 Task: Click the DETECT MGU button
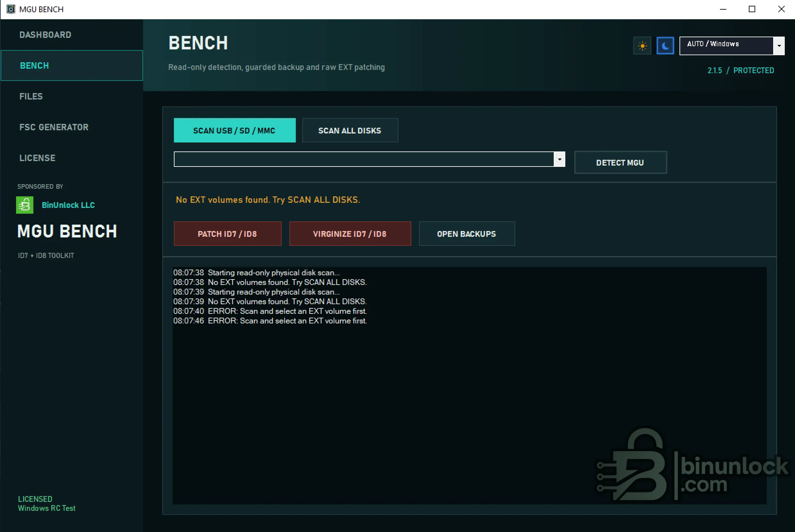(x=620, y=162)
